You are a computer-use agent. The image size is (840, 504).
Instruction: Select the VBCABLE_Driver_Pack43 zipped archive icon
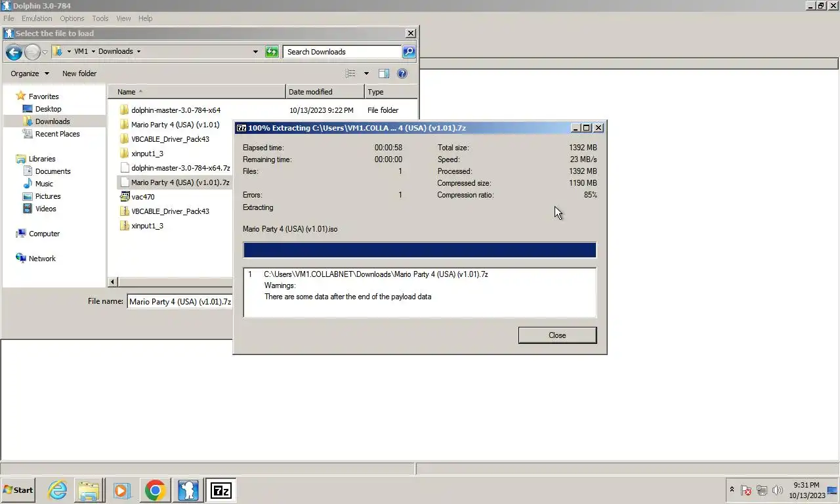124,211
